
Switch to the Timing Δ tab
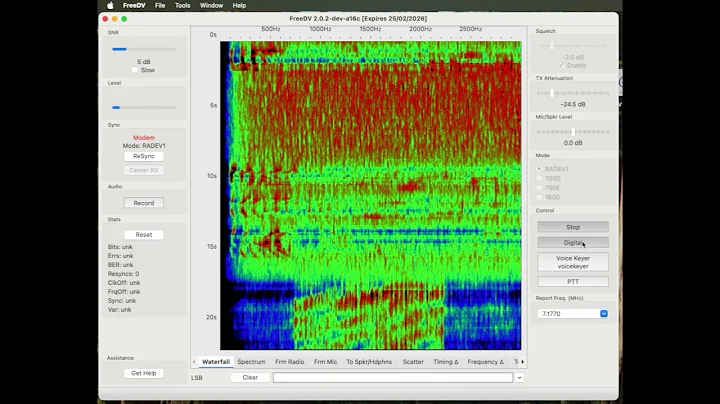pos(446,362)
